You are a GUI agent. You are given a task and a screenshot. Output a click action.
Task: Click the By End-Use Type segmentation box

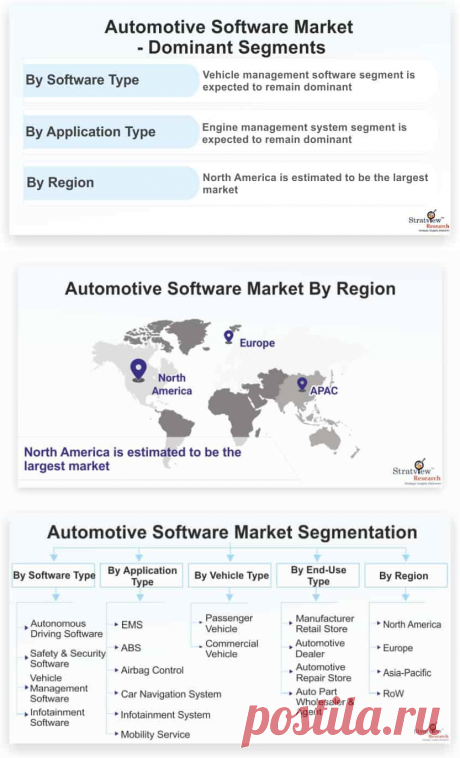[x=318, y=575]
